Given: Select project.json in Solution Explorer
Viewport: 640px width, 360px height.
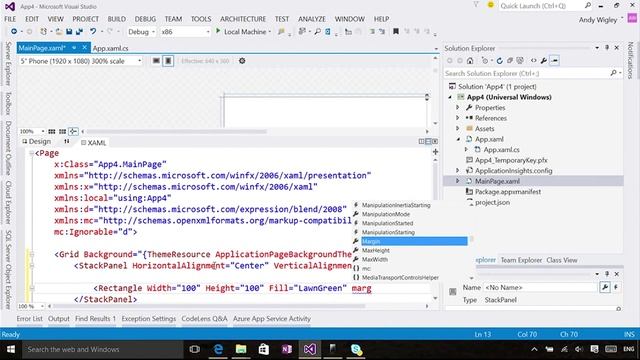Looking at the screenshot, I should 492,202.
